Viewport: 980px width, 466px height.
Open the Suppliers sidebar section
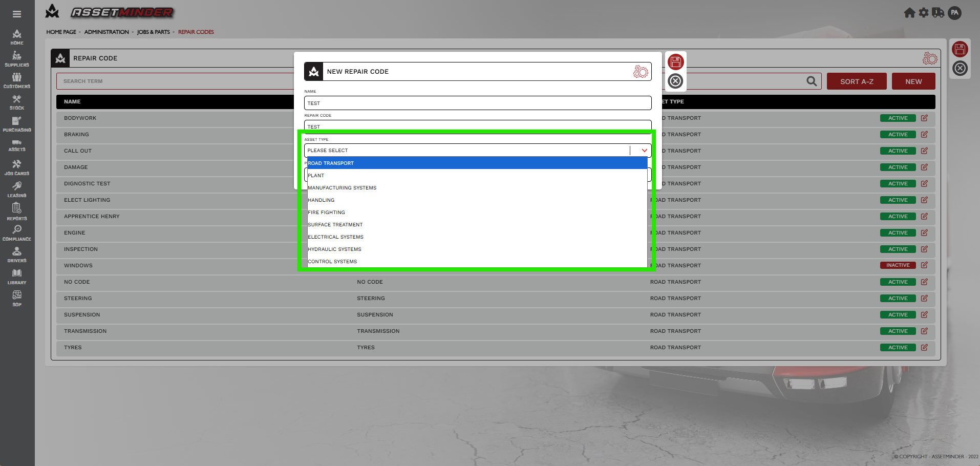pos(17,59)
